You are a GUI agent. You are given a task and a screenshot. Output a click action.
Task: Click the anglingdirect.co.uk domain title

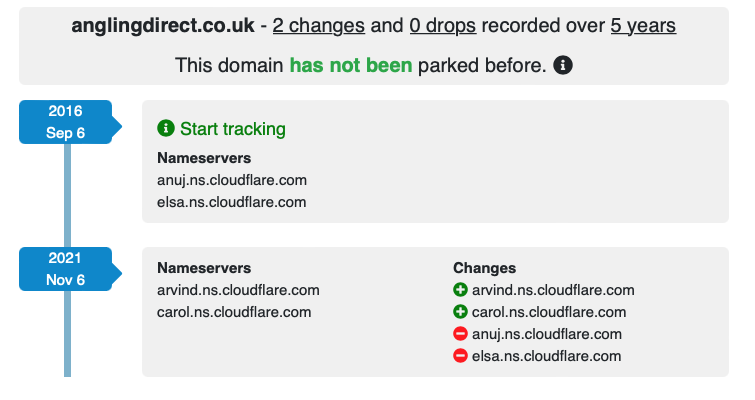click(163, 26)
